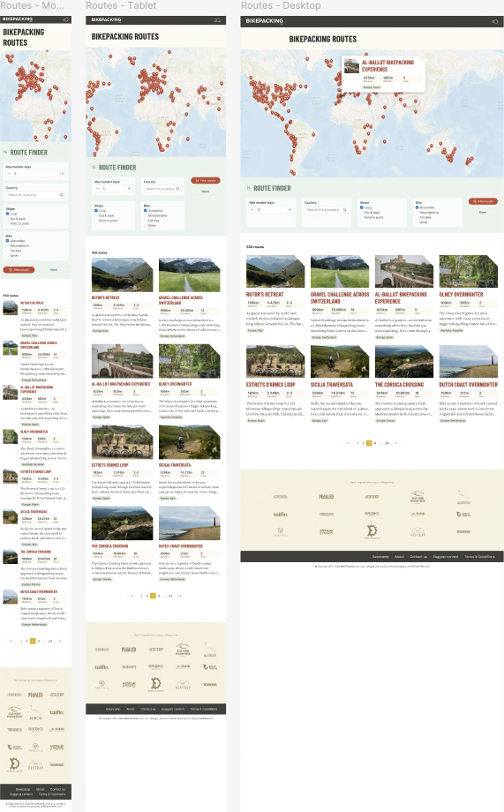Toggle the Loop checkbox in the desktop Shape filter
504x812 pixels.
[362, 207]
